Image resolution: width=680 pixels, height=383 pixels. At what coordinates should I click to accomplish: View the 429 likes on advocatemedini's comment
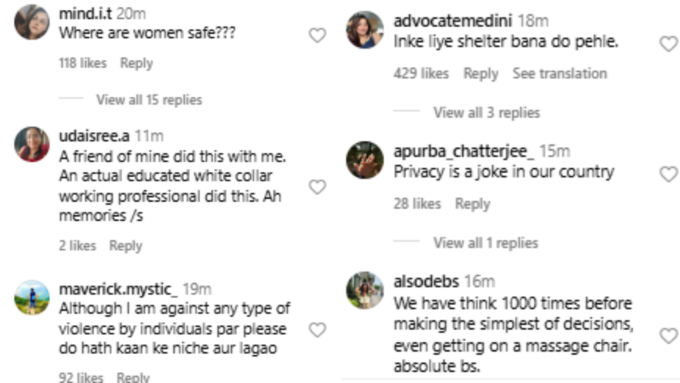click(421, 74)
